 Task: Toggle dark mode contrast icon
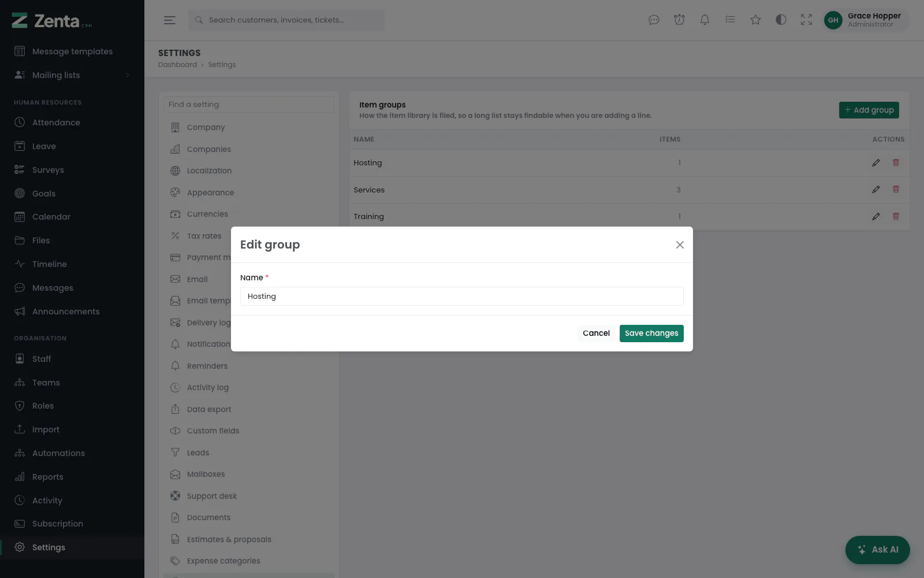click(781, 20)
